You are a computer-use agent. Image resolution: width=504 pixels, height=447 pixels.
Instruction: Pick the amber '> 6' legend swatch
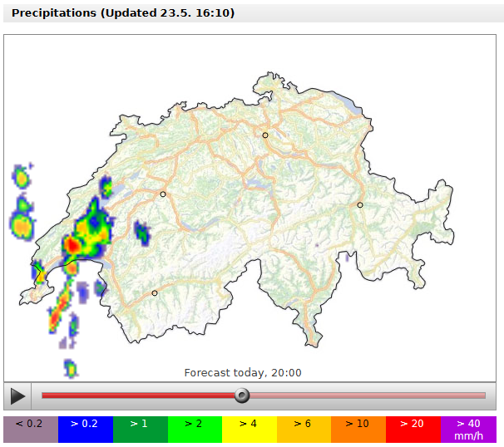(303, 430)
